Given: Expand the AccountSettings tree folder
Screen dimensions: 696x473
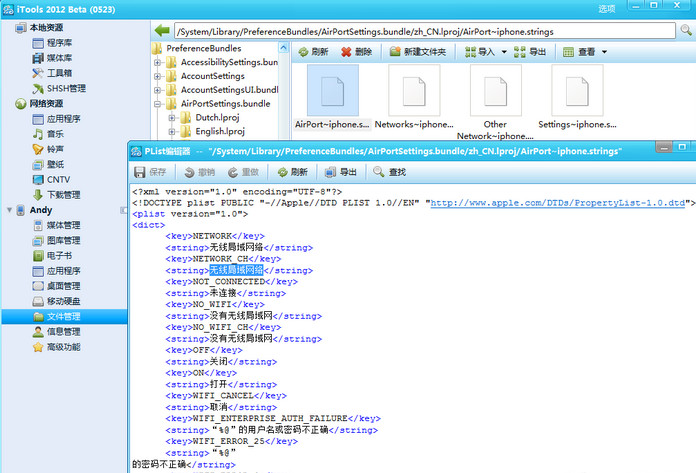Looking at the screenshot, I should 158,76.
